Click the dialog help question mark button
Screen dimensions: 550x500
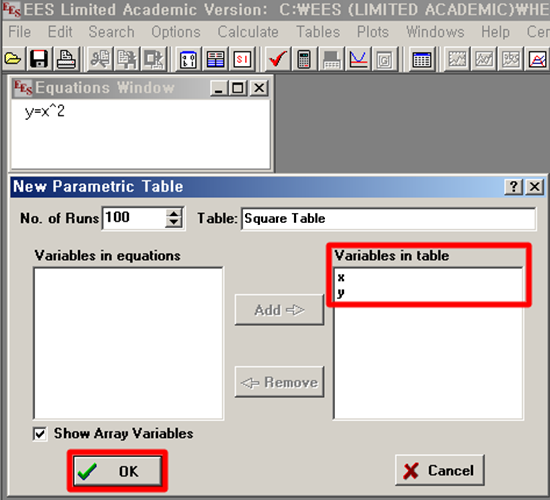514,186
